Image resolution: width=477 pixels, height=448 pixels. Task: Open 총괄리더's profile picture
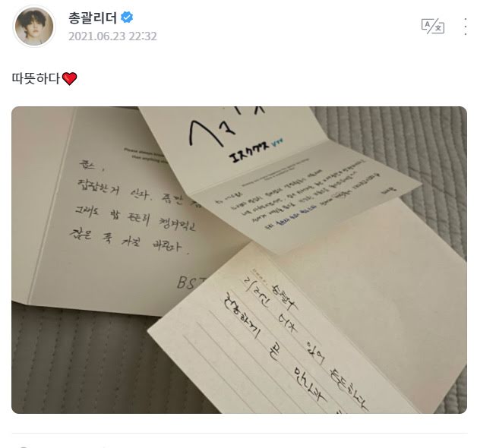[34, 26]
